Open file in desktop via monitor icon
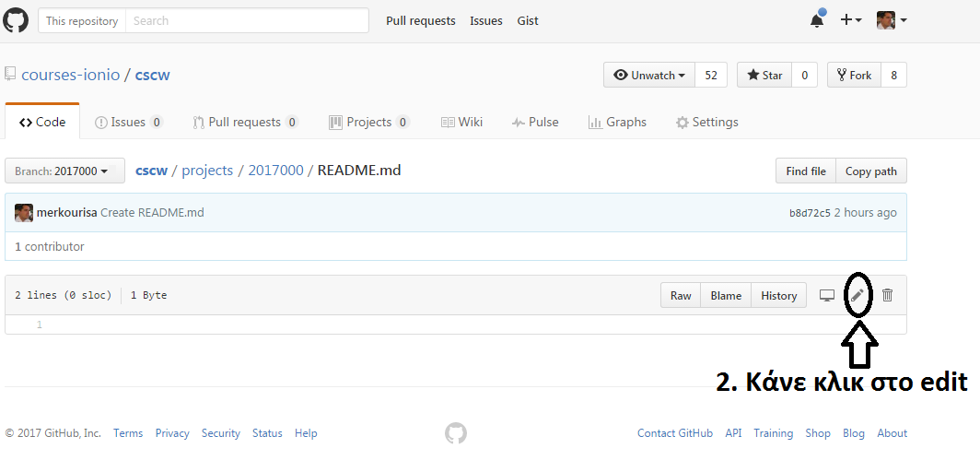Screen dimensions: 980x472 [827, 295]
